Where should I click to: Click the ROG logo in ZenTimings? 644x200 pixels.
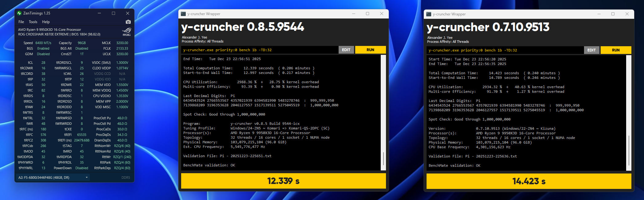(126, 32)
